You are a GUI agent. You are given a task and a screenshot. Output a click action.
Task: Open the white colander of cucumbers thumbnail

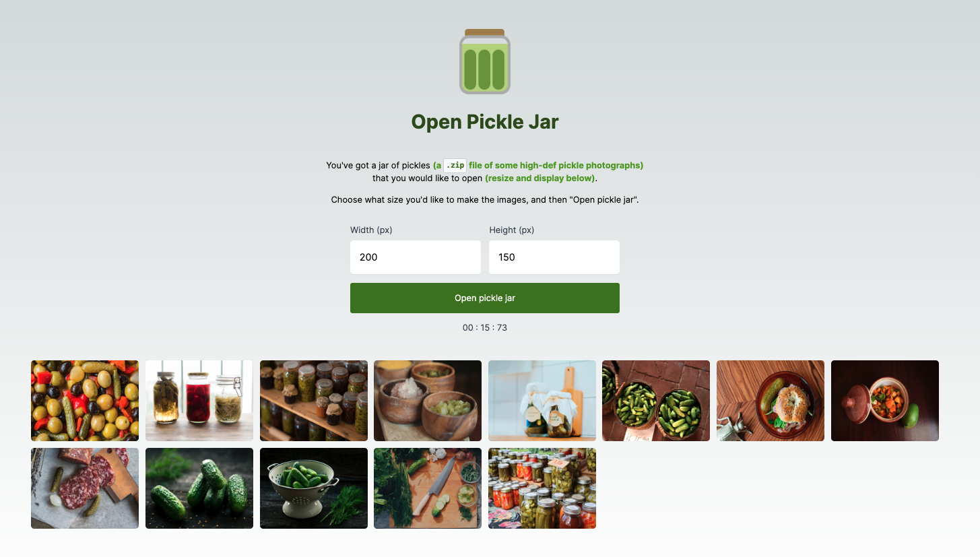pyautogui.click(x=314, y=488)
